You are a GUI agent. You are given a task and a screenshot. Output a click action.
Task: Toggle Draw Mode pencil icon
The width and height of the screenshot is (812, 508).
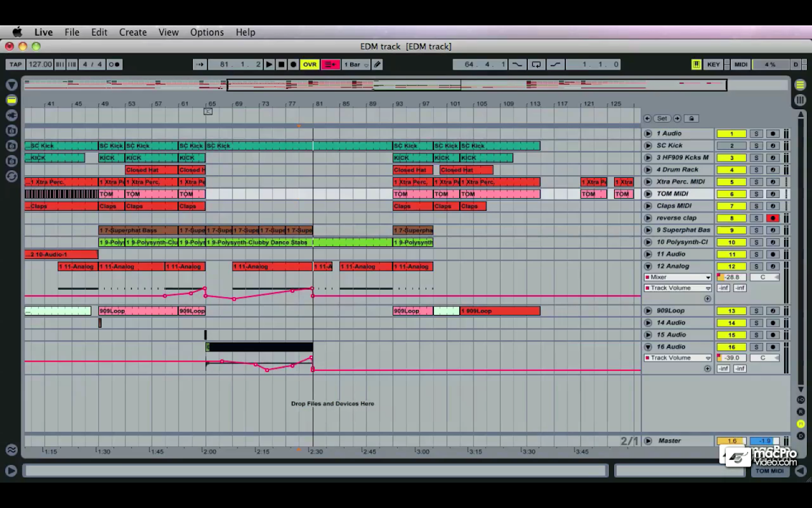[377, 64]
